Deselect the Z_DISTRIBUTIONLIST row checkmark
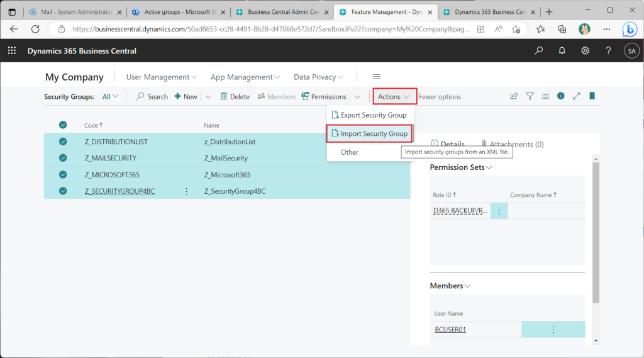The image size is (644, 358). coord(63,142)
